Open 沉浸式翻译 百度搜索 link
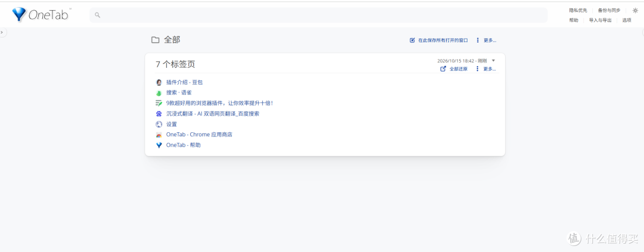Screen dimensions: 644x252 pyautogui.click(x=212, y=114)
